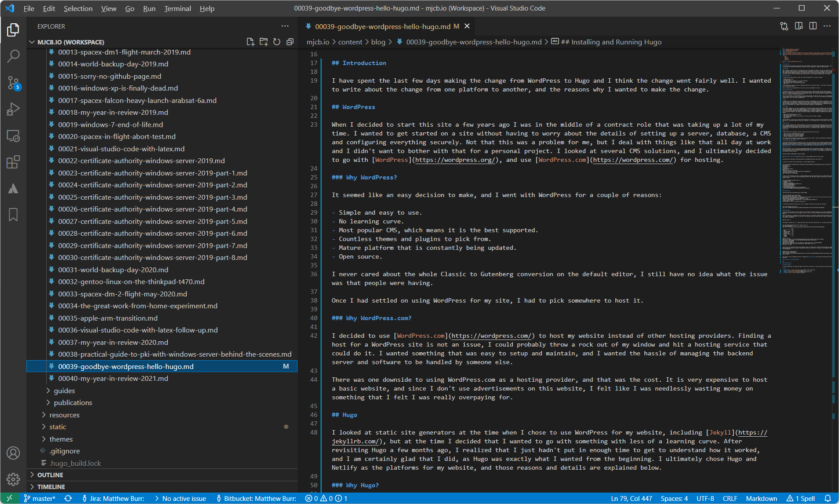Change indentation via Spaces: 4

tap(674, 498)
